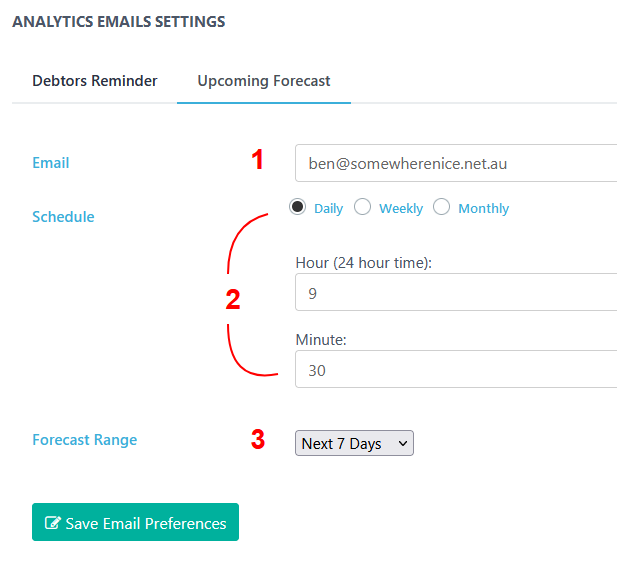Select the Daily schedule radio button
Image resolution: width=617 pixels, height=580 pixels.
click(x=297, y=207)
